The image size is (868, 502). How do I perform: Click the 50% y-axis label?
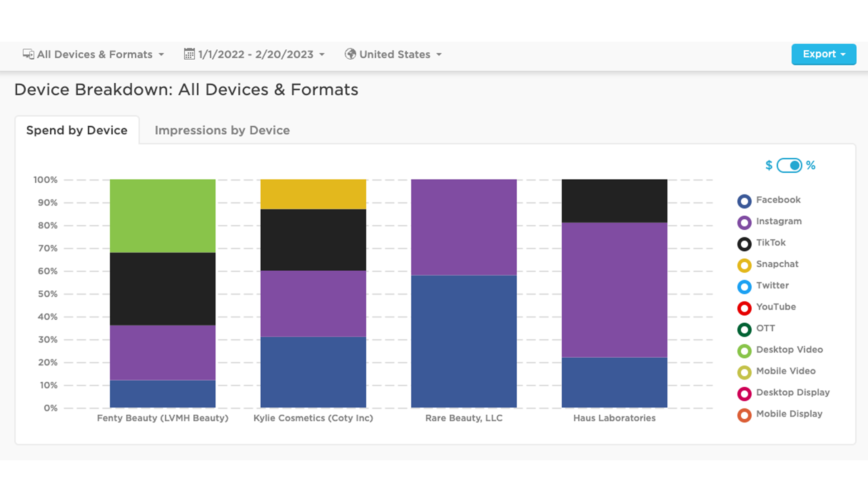tap(48, 294)
